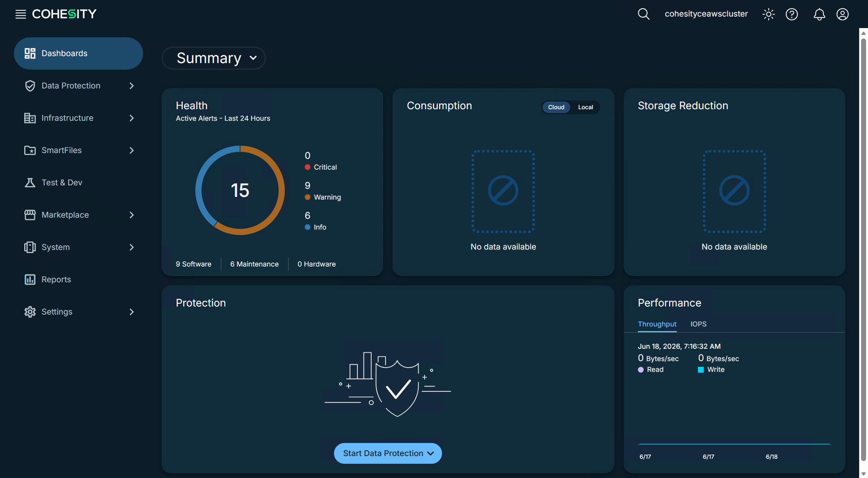Click the Marketplace storefront icon

30,215
